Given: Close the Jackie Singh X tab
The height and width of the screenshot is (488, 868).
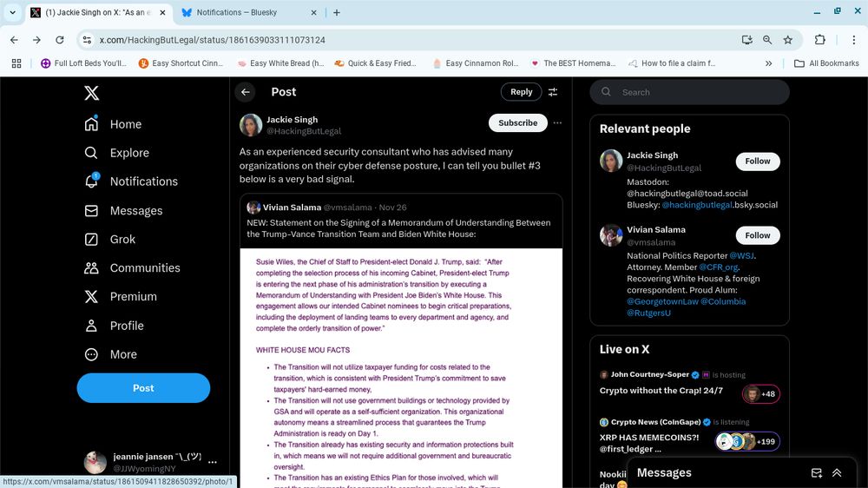Looking at the screenshot, I should coord(163,12).
